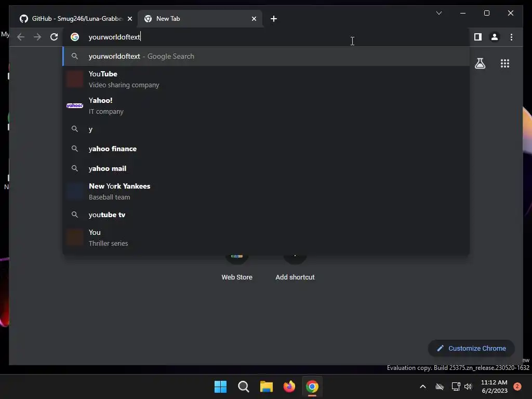Choose the yahoo mail suggestion
Viewport: 532px width, 399px height.
267,169
